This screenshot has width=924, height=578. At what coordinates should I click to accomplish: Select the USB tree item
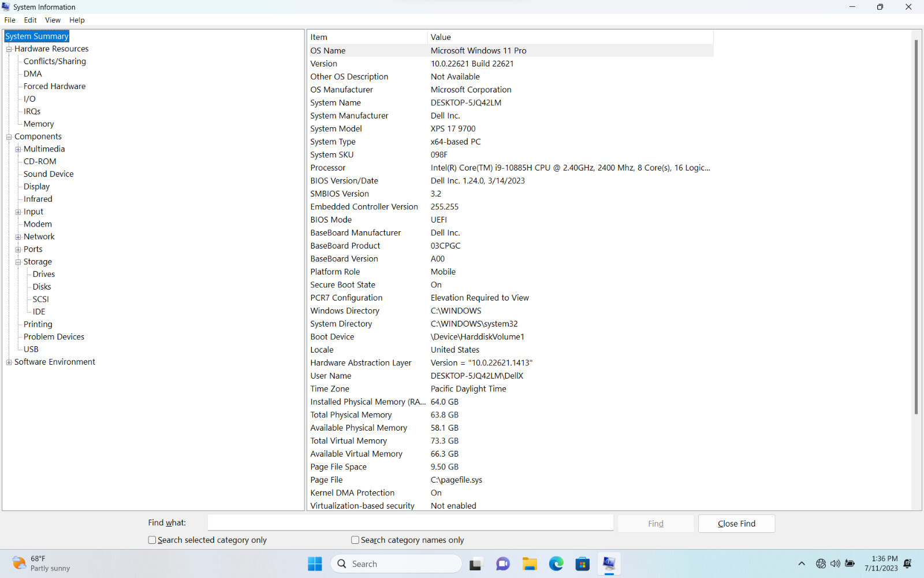31,350
